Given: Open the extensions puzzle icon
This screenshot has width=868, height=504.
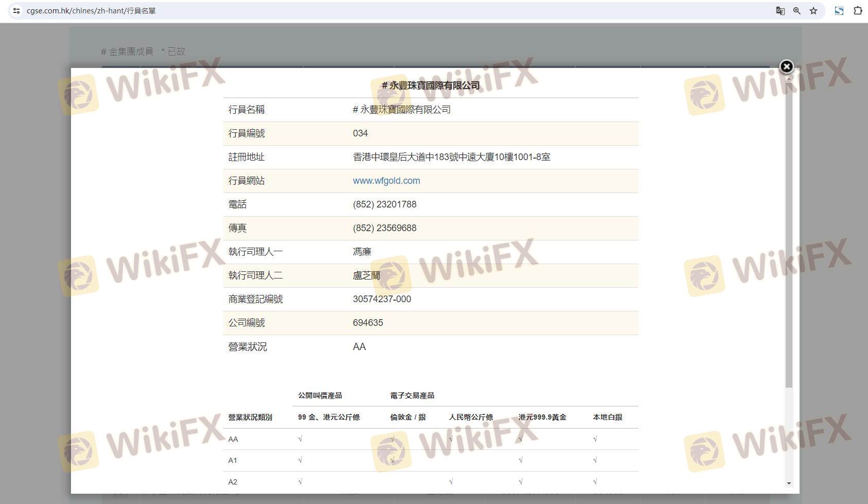Looking at the screenshot, I should (858, 10).
